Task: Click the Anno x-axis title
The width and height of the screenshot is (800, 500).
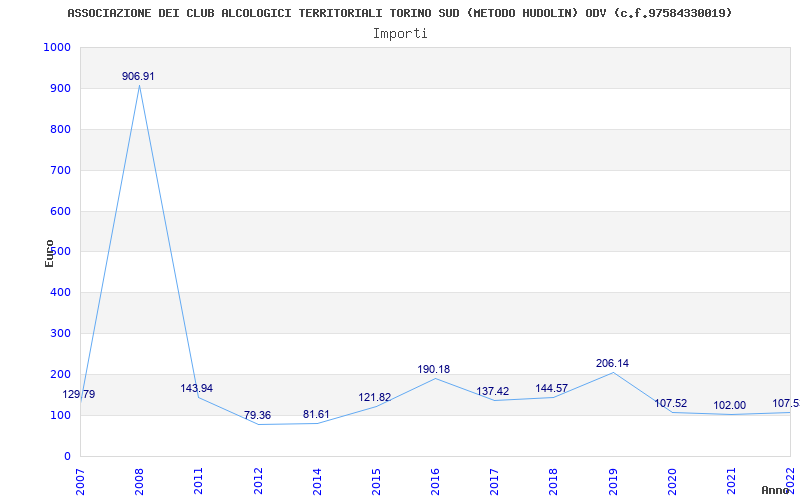Action: click(x=778, y=490)
